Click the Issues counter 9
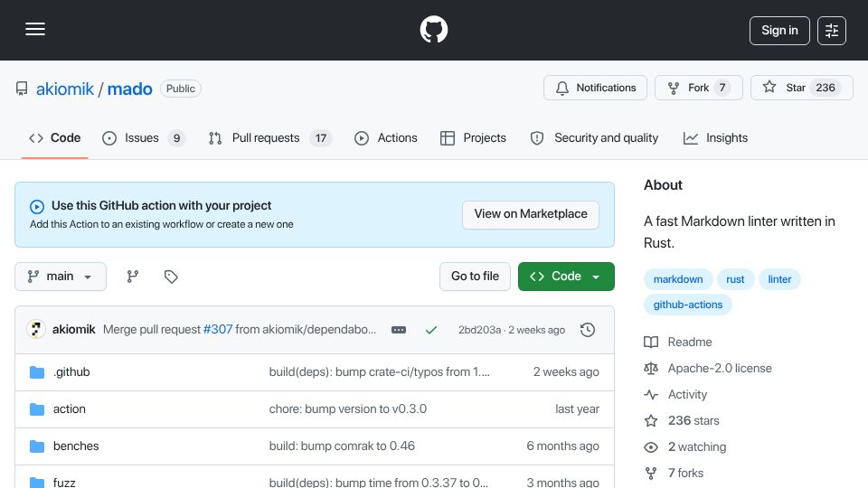 176,138
